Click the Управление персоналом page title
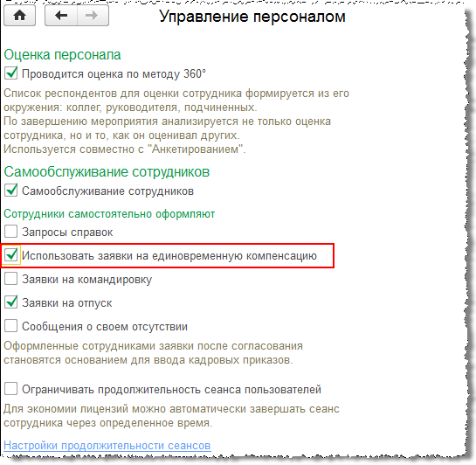This screenshot has width=476, height=465. tap(252, 17)
